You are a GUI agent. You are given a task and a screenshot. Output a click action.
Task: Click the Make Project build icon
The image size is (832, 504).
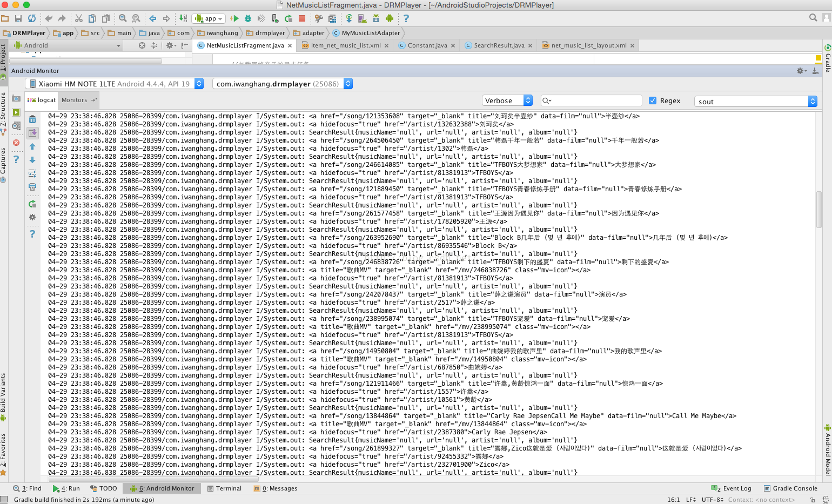coord(183,18)
